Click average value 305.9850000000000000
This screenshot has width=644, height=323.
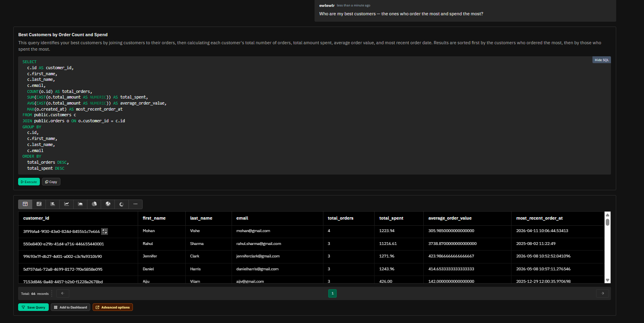[x=451, y=231]
